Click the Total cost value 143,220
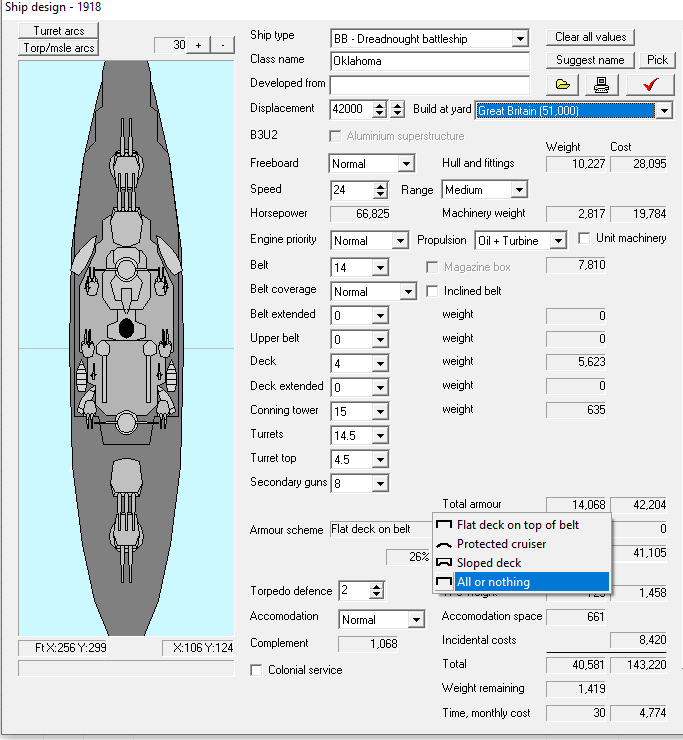This screenshot has width=683, height=740. tap(639, 665)
